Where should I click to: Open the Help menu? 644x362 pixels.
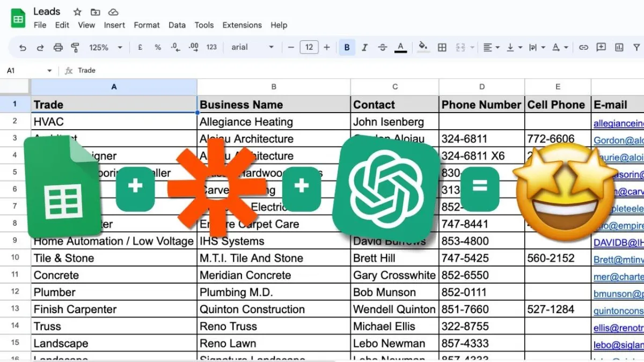coord(279,25)
